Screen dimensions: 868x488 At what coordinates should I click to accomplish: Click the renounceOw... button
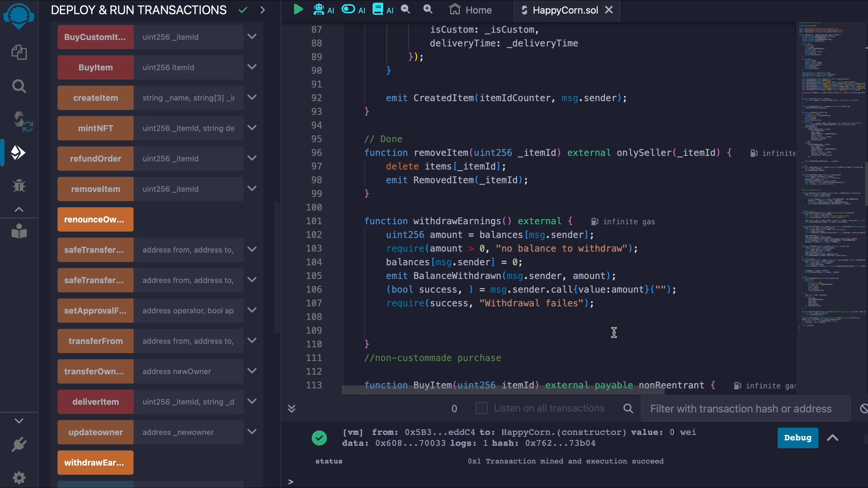95,219
